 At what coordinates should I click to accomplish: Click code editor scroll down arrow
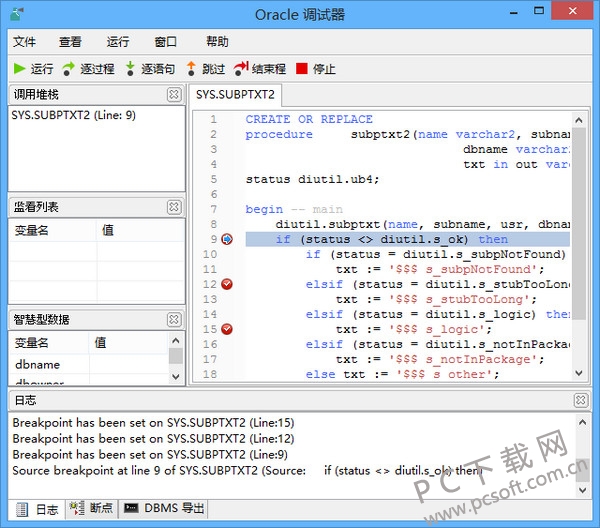pos(579,373)
